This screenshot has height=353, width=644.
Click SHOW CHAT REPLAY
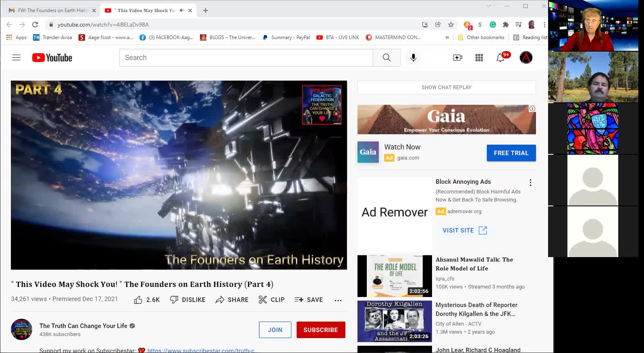click(x=447, y=87)
